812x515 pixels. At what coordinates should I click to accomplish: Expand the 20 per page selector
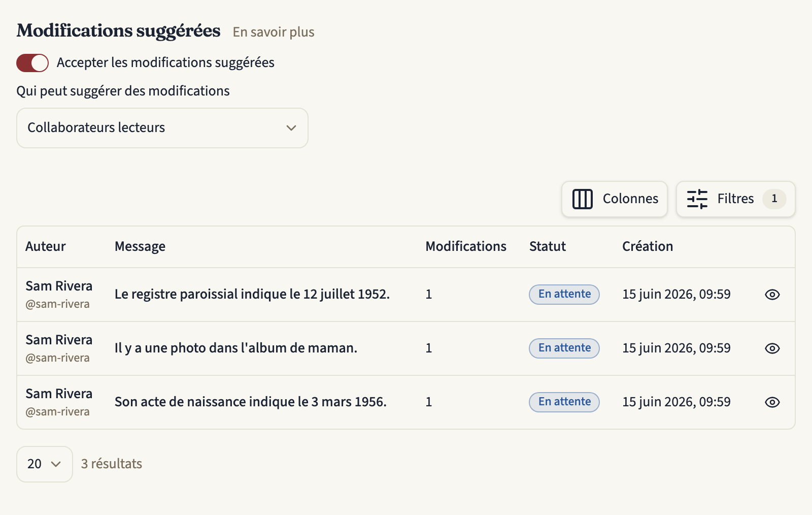point(45,464)
